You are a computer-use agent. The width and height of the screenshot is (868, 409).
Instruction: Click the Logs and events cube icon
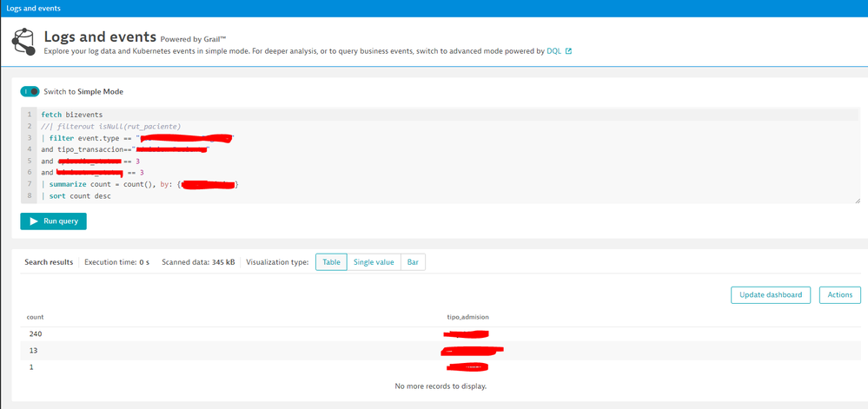(x=23, y=43)
